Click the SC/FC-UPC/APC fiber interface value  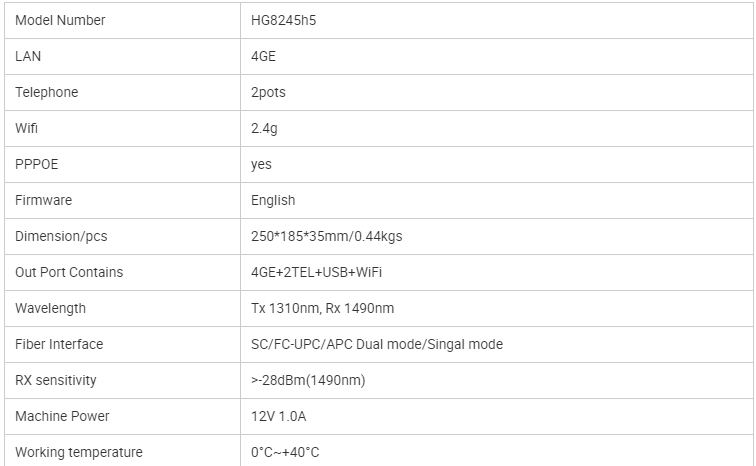[376, 344]
